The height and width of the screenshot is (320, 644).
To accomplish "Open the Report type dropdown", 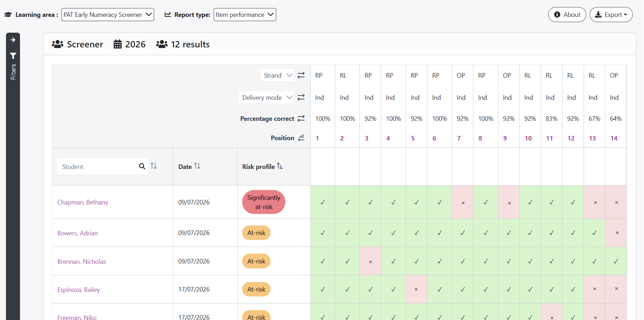I will tap(245, 15).
